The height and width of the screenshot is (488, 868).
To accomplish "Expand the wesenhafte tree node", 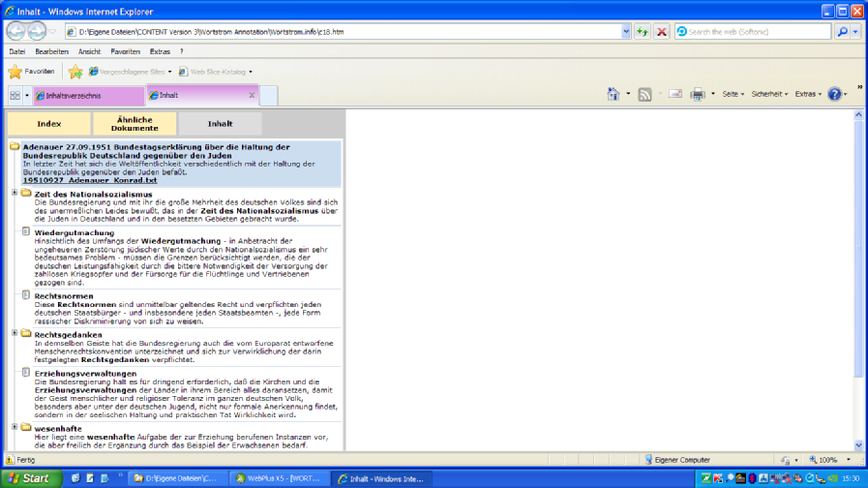I will click(15, 426).
